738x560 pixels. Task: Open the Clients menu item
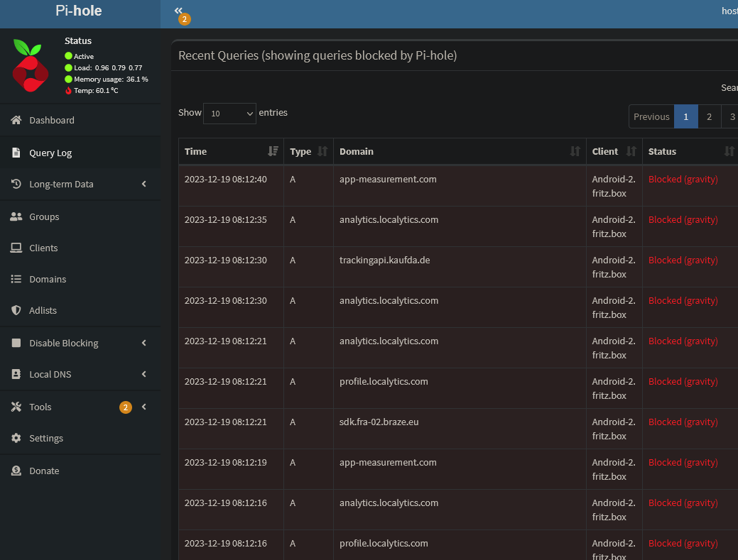point(80,248)
